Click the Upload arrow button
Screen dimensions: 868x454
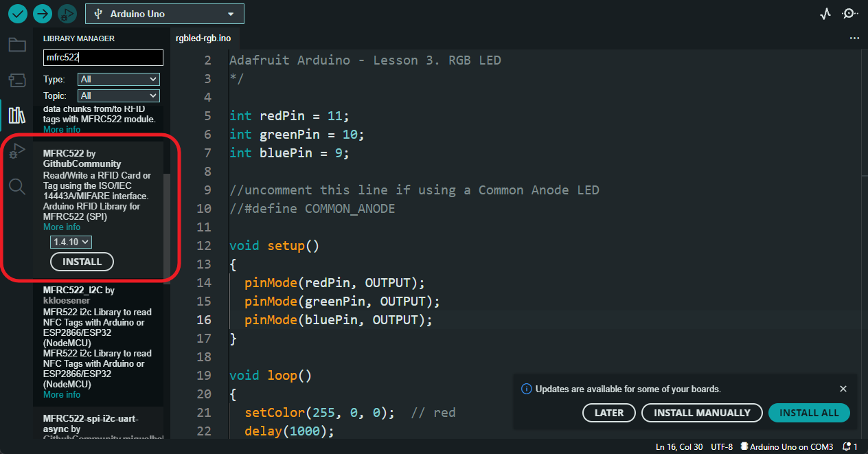(43, 13)
